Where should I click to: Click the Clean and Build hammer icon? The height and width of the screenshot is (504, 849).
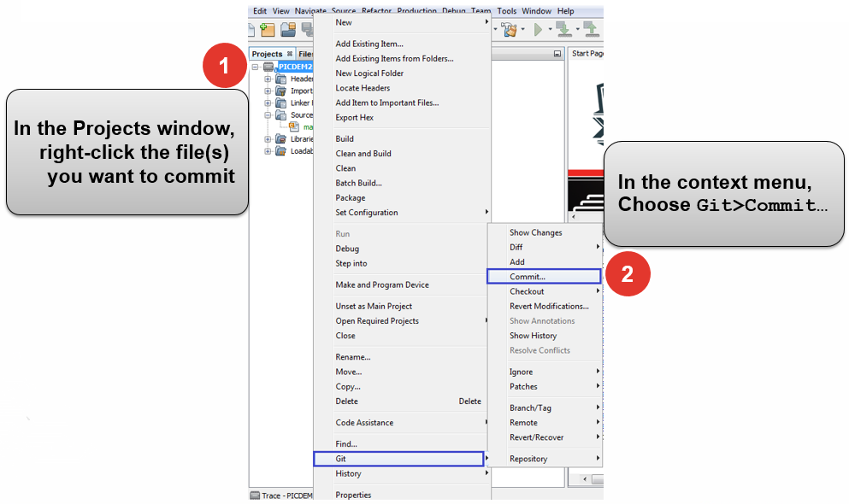[x=510, y=30]
